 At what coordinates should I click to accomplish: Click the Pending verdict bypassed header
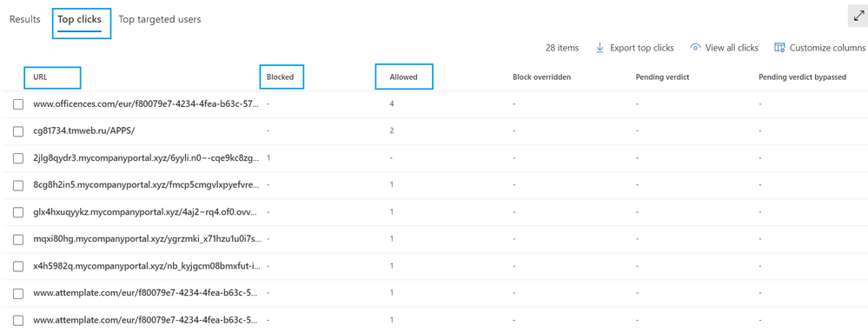802,77
